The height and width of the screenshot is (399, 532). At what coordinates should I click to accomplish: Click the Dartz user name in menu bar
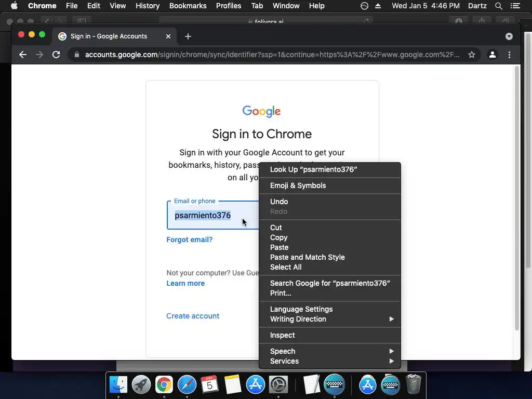[477, 6]
